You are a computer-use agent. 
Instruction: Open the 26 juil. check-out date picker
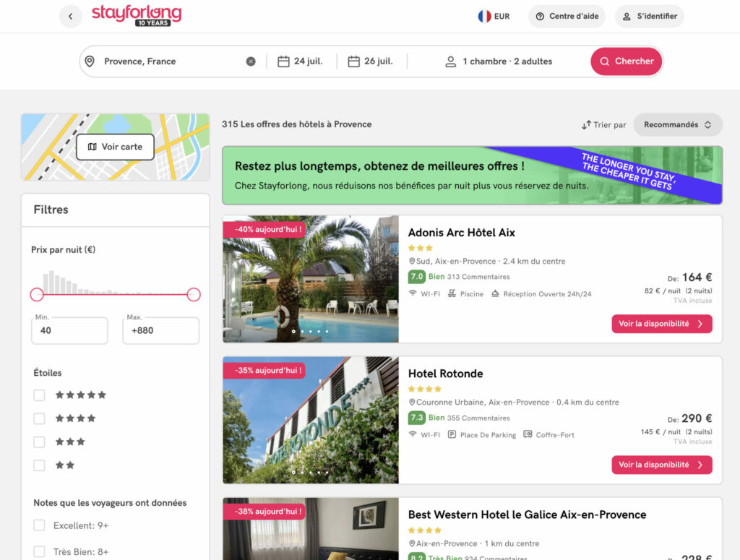point(371,61)
